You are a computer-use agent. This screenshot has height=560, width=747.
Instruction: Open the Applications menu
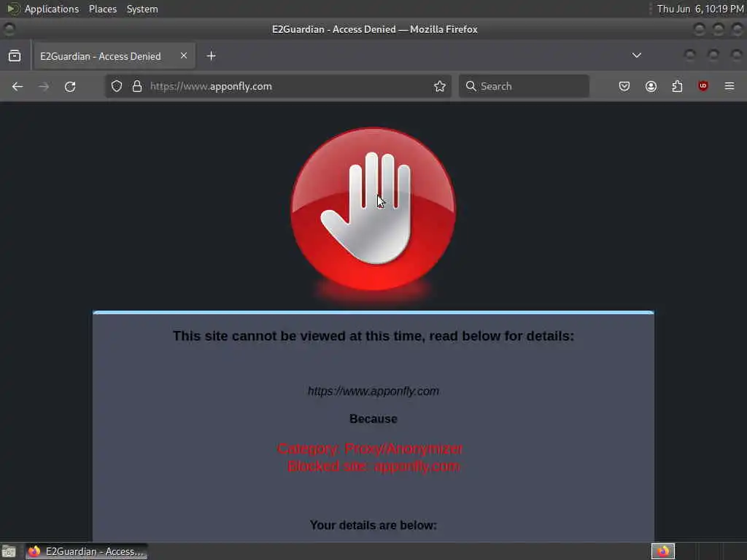(x=52, y=9)
